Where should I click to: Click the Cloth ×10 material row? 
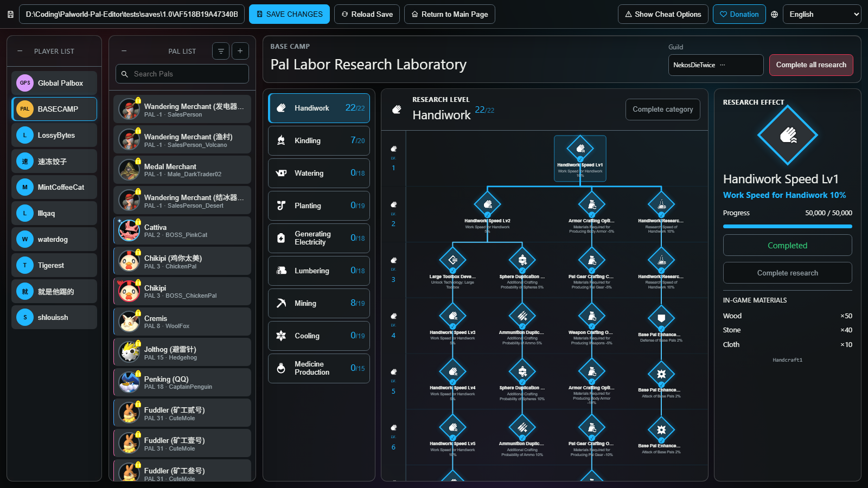click(x=787, y=344)
